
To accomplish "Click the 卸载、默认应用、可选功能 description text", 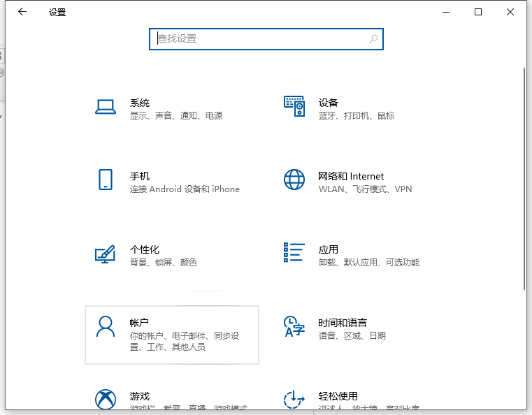I will pyautogui.click(x=368, y=263).
